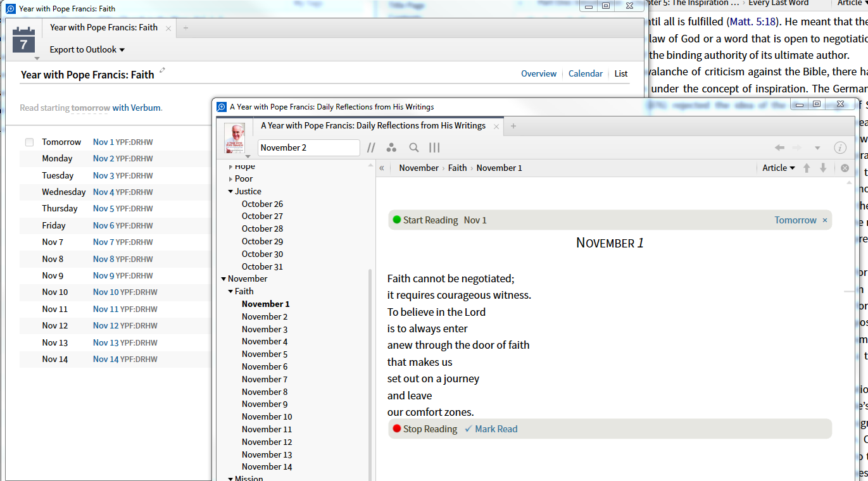
Task: Open Nov 1 reading link
Action: tap(104, 142)
